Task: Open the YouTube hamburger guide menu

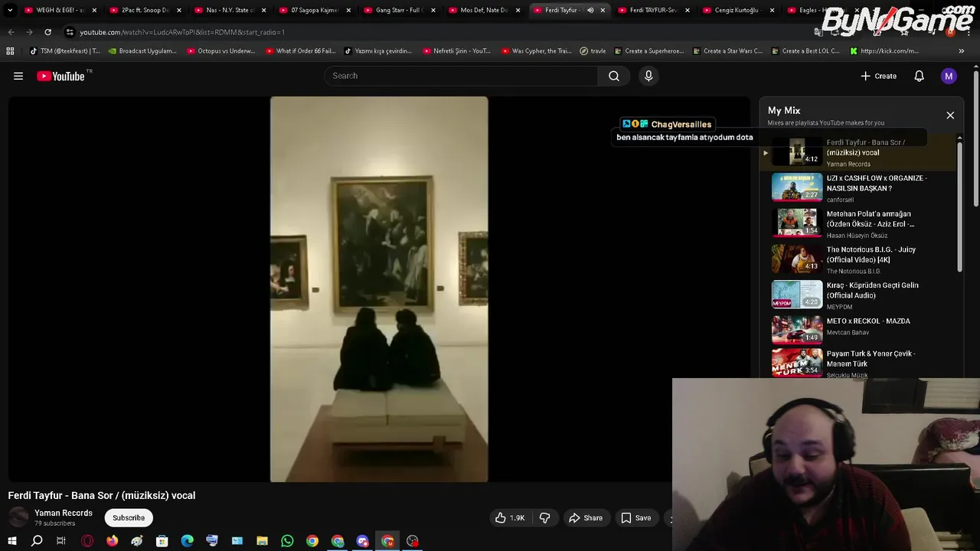Action: 18,76
